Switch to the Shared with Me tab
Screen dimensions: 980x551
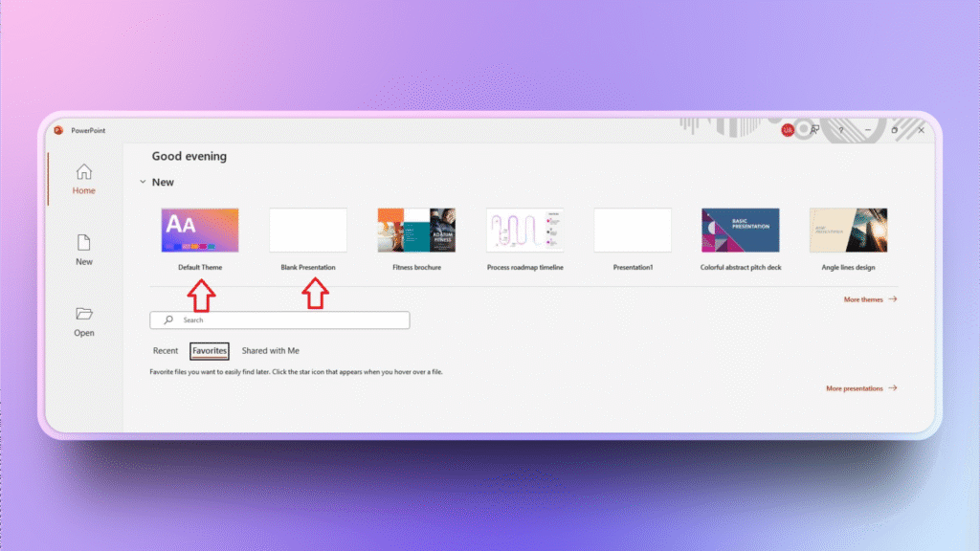pyautogui.click(x=271, y=350)
